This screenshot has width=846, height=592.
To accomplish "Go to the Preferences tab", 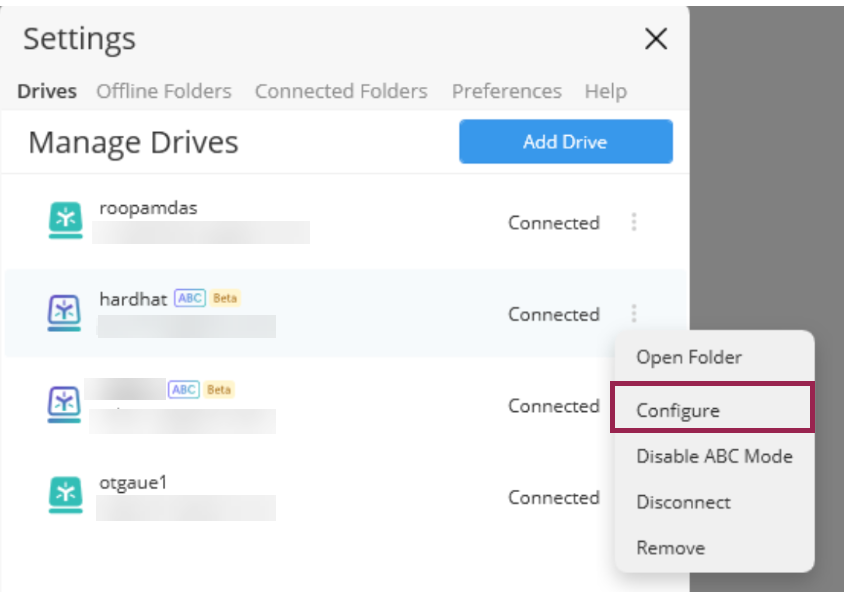I will (x=506, y=91).
